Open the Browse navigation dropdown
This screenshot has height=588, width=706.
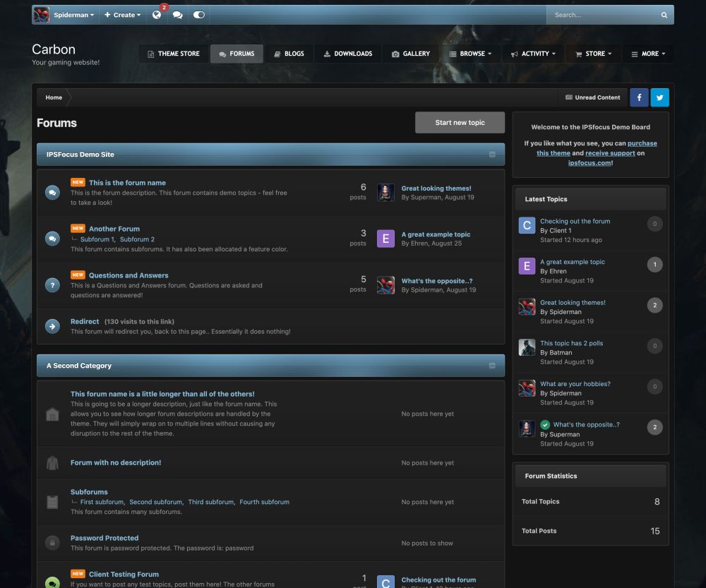470,54
